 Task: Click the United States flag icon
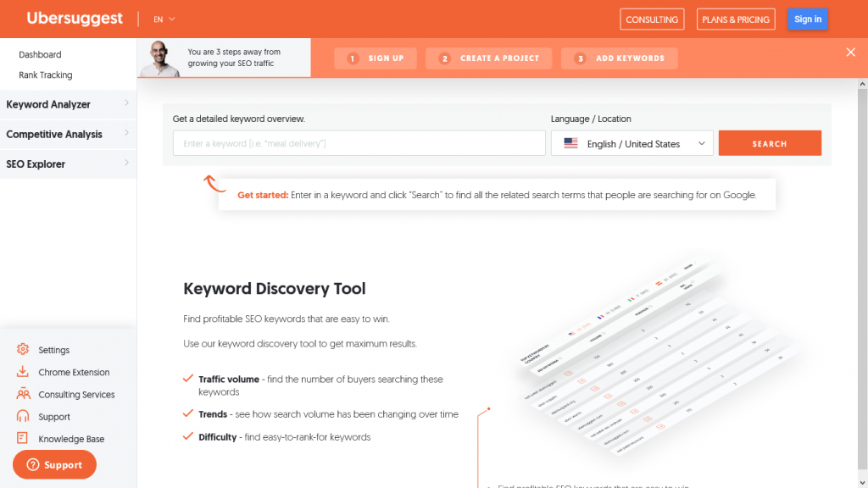pos(570,143)
